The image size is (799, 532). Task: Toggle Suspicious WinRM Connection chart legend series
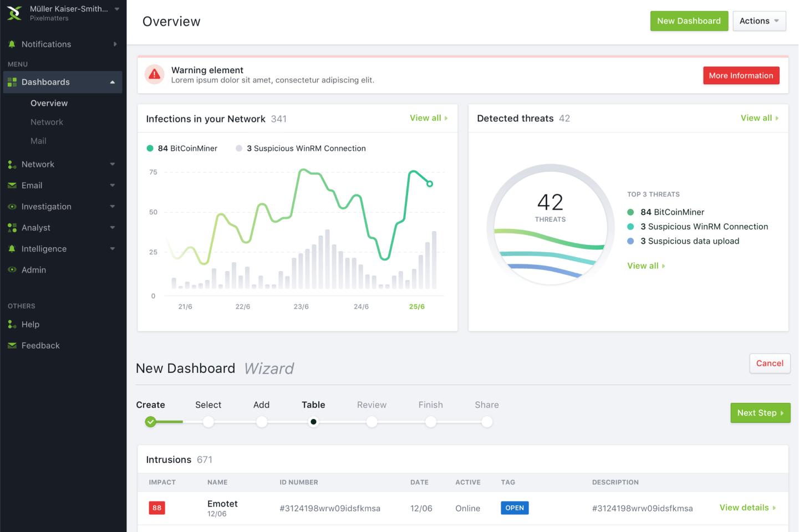tap(301, 149)
